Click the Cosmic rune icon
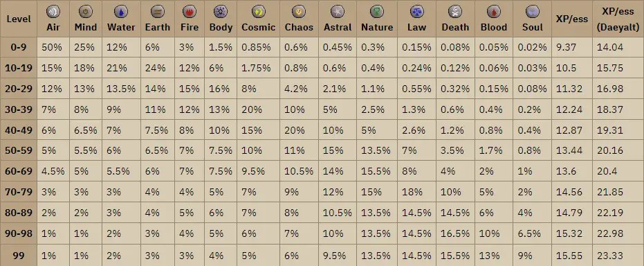Viewport: 644px width, 266px height. point(258,12)
